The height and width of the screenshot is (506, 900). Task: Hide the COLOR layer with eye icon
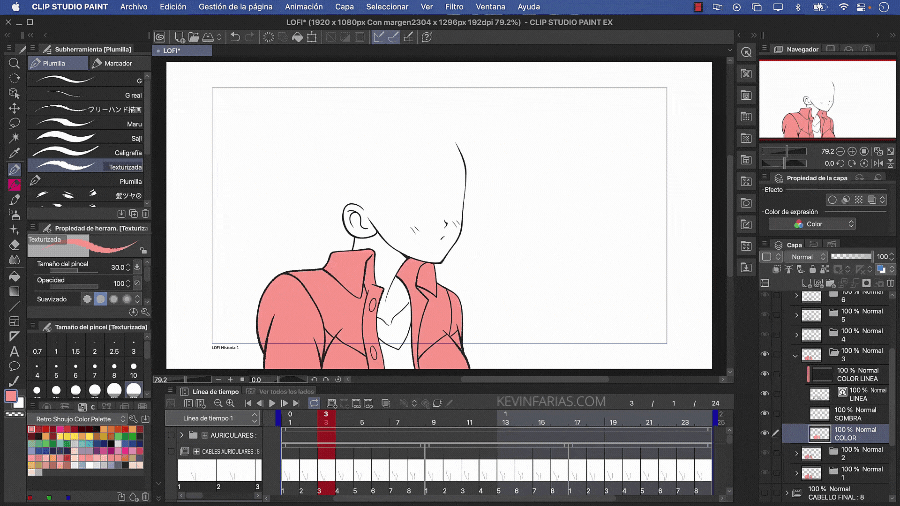tap(765, 433)
